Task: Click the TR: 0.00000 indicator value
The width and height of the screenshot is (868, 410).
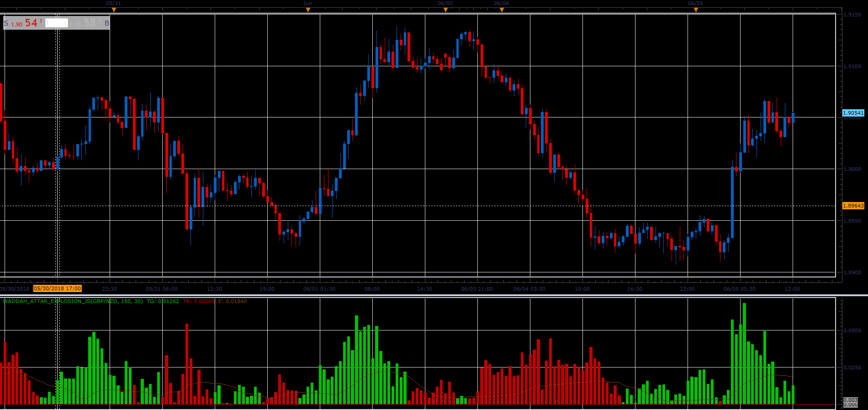Action: [199, 301]
